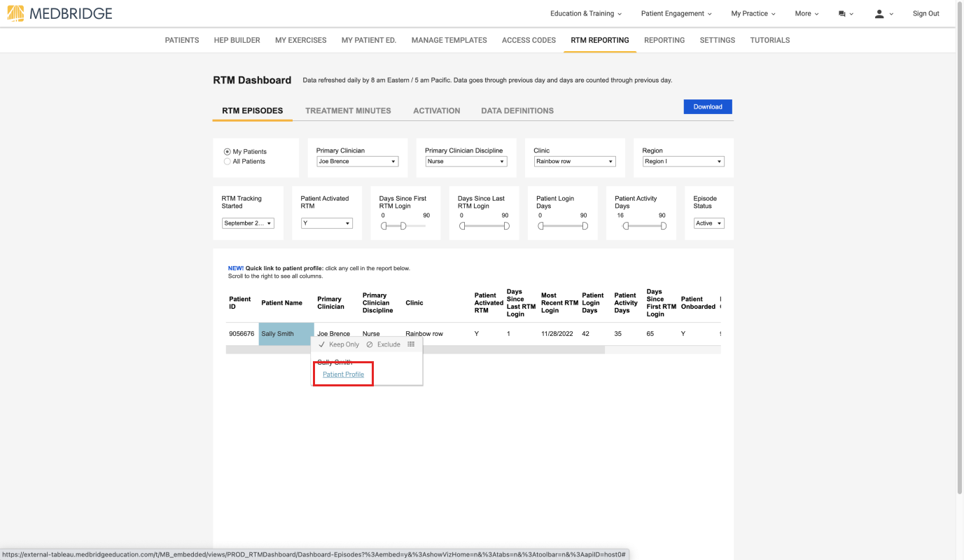Expand the My Practice menu
The height and width of the screenshot is (560, 964).
pyautogui.click(x=753, y=14)
